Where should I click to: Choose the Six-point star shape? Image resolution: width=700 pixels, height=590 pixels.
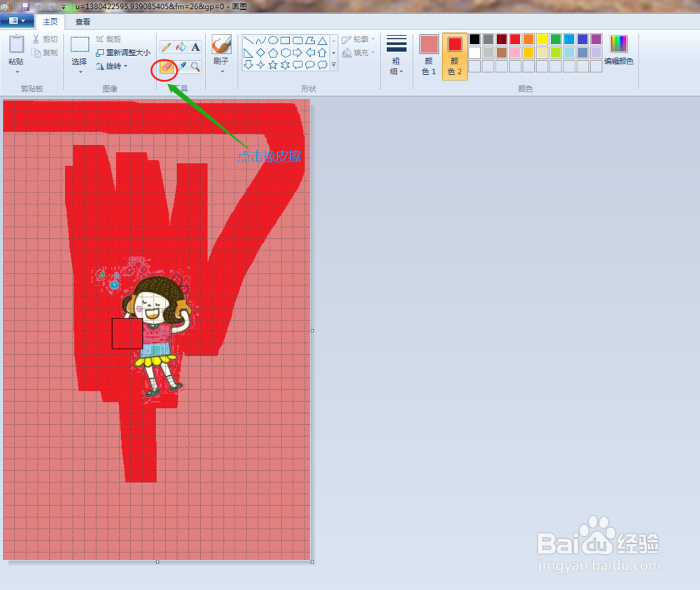click(286, 64)
